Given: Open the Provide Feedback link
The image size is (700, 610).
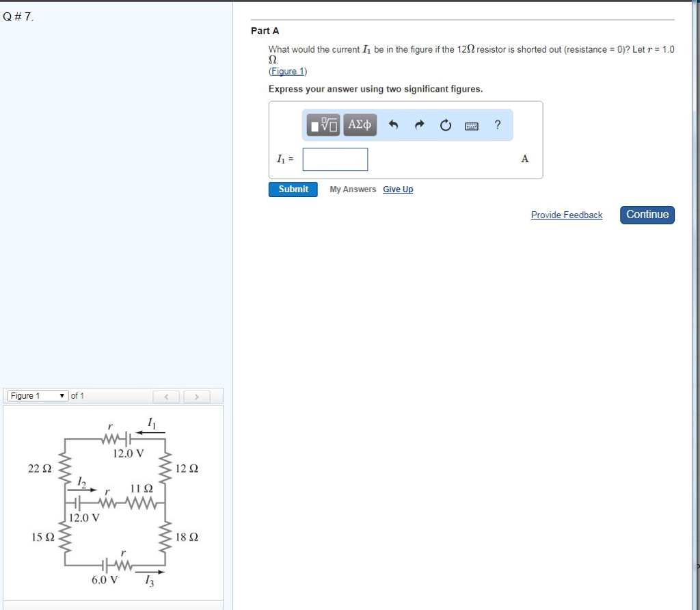Looking at the screenshot, I should coord(566,214).
